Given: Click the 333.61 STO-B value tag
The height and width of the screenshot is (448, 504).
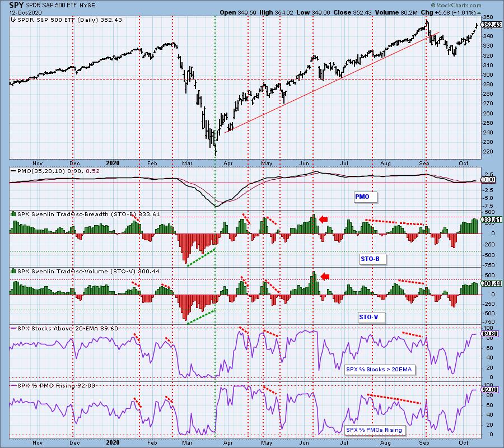Looking at the screenshot, I should tap(492, 220).
